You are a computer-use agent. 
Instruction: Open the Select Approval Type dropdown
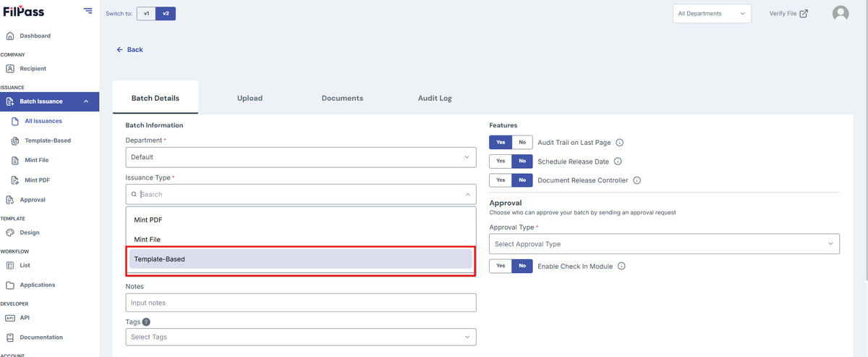[x=664, y=244]
